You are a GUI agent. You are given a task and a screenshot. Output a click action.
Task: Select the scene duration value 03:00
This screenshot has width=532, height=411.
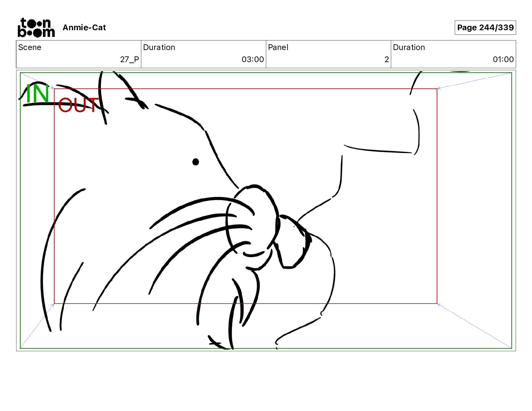(253, 59)
